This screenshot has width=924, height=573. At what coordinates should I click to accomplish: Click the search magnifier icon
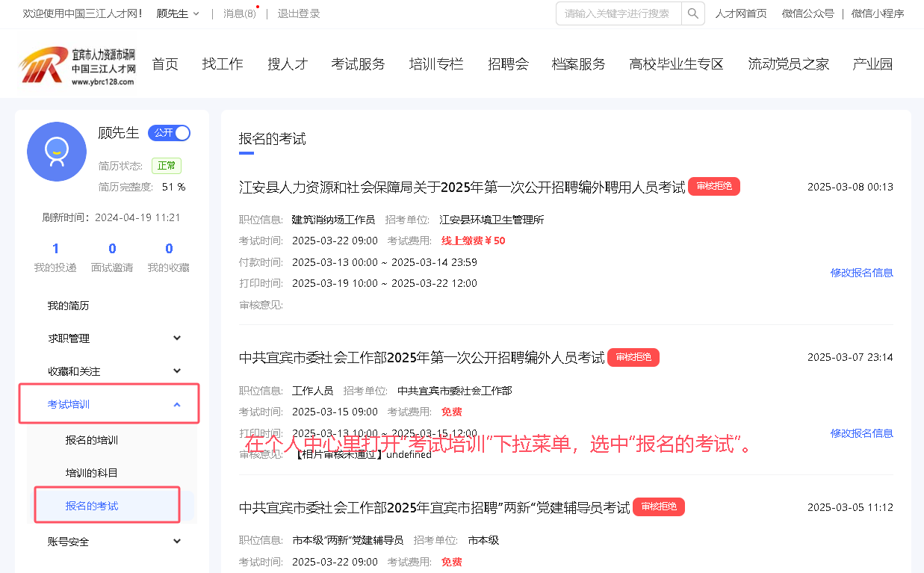pyautogui.click(x=692, y=13)
